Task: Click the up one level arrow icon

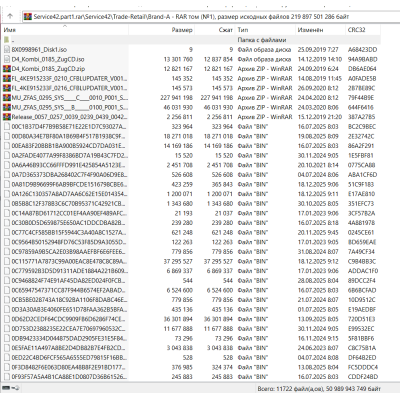Action: pos(10,16)
